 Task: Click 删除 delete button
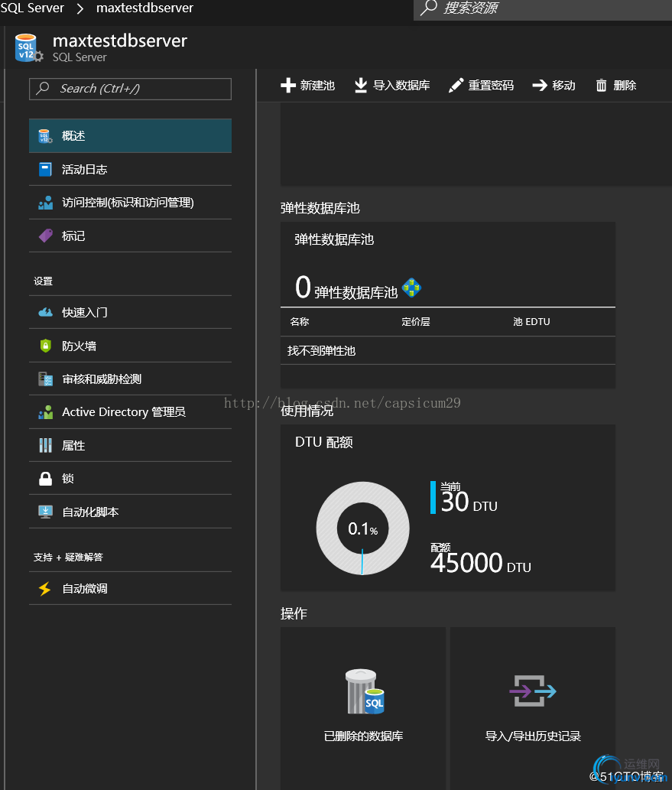point(616,85)
